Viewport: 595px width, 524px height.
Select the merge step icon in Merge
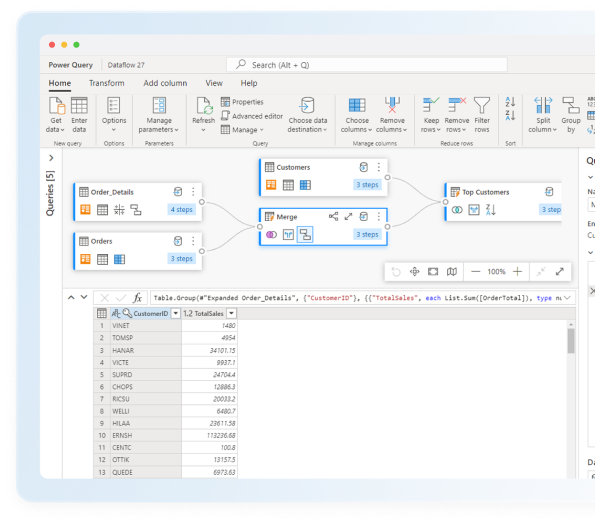(271, 234)
